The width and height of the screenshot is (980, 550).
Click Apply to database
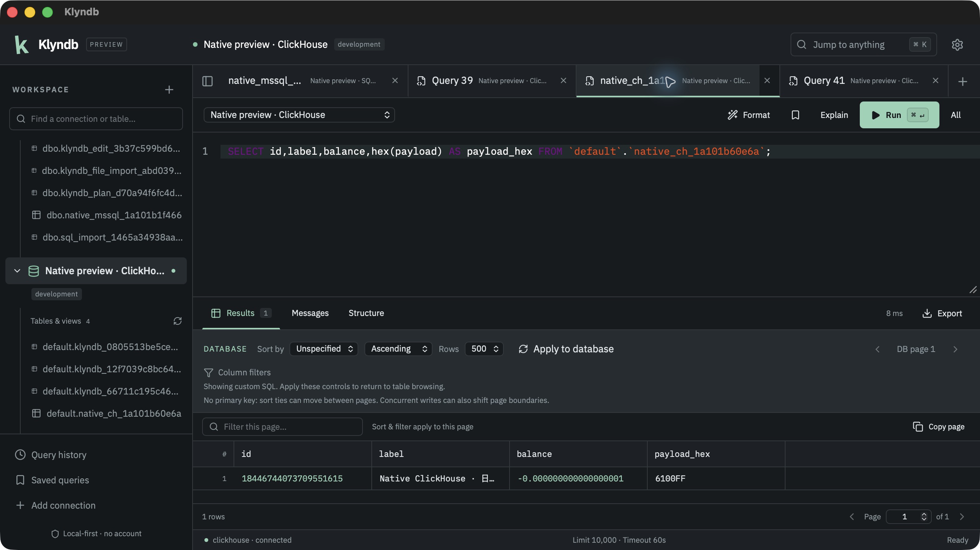pos(566,349)
